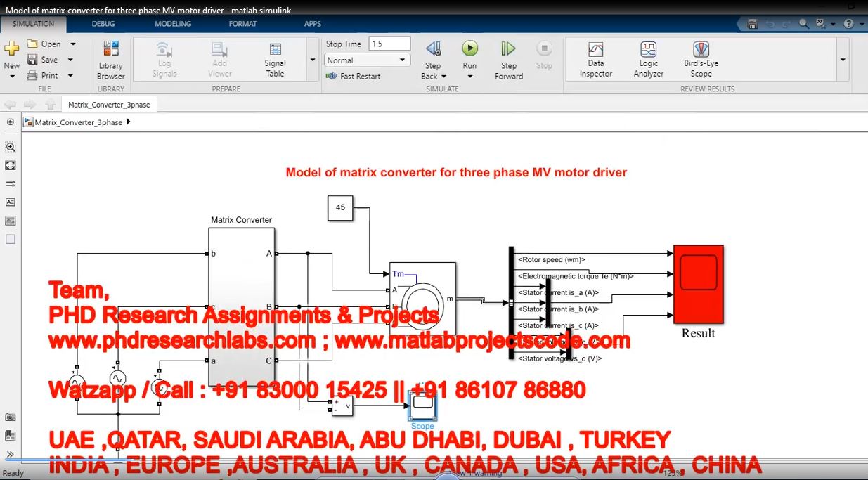Click the Step Back icon
This screenshot has width=868, height=480.
pyautogui.click(x=434, y=48)
